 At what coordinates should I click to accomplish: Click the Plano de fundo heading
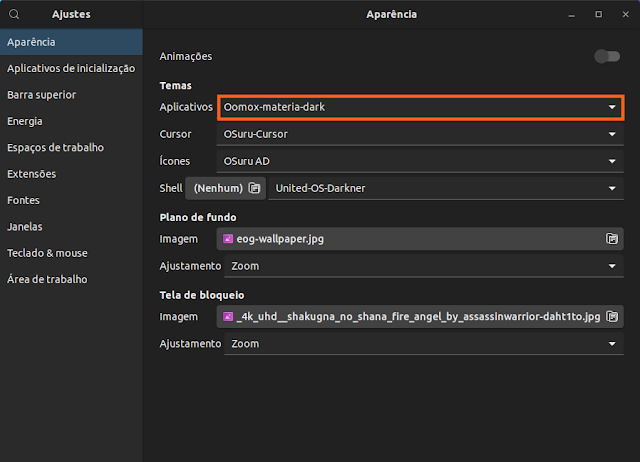point(198,218)
